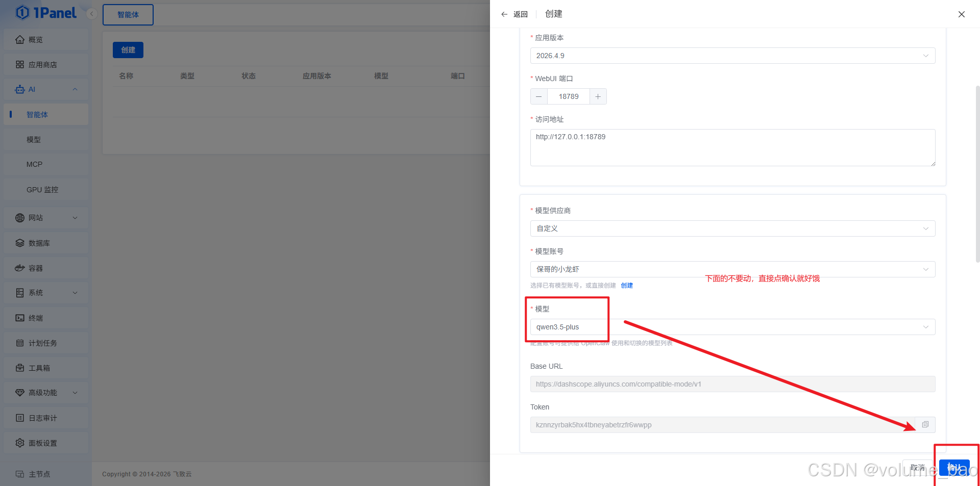The width and height of the screenshot is (980, 486).
Task: Click the 端口 column header
Action: pyautogui.click(x=458, y=76)
